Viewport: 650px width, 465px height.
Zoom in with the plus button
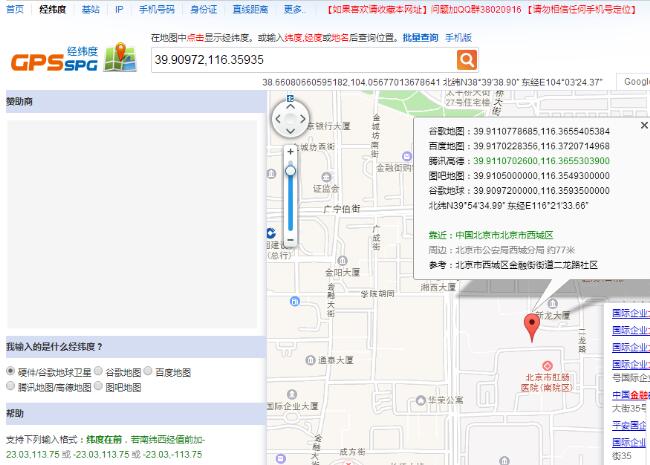tap(291, 152)
